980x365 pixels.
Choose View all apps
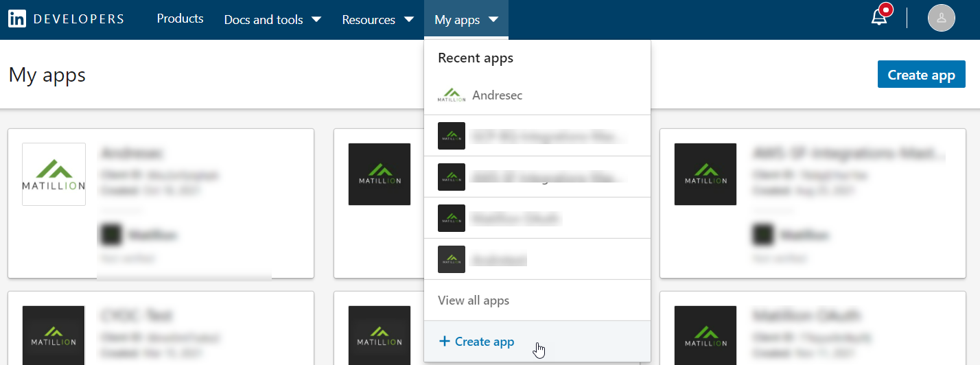[537, 301]
